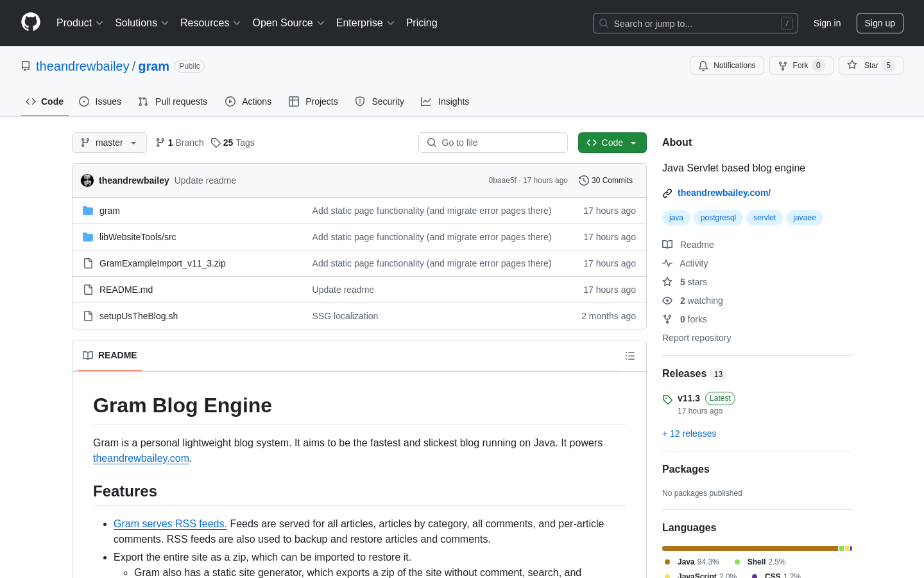Open the 'Update readme' message in README.md row
This screenshot has height=578, width=924.
[x=343, y=290]
